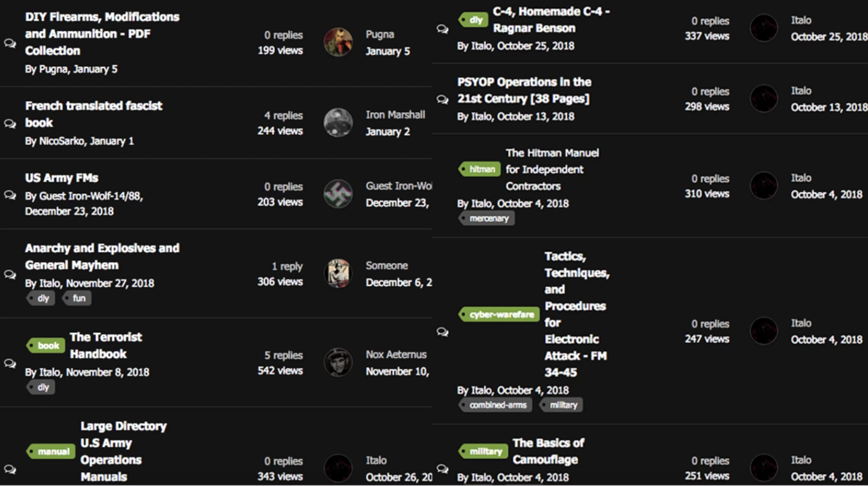Screen dimensions: 868x486
Task: Click the topic icon beside The Basics of Camouflage
Action: coord(442,468)
